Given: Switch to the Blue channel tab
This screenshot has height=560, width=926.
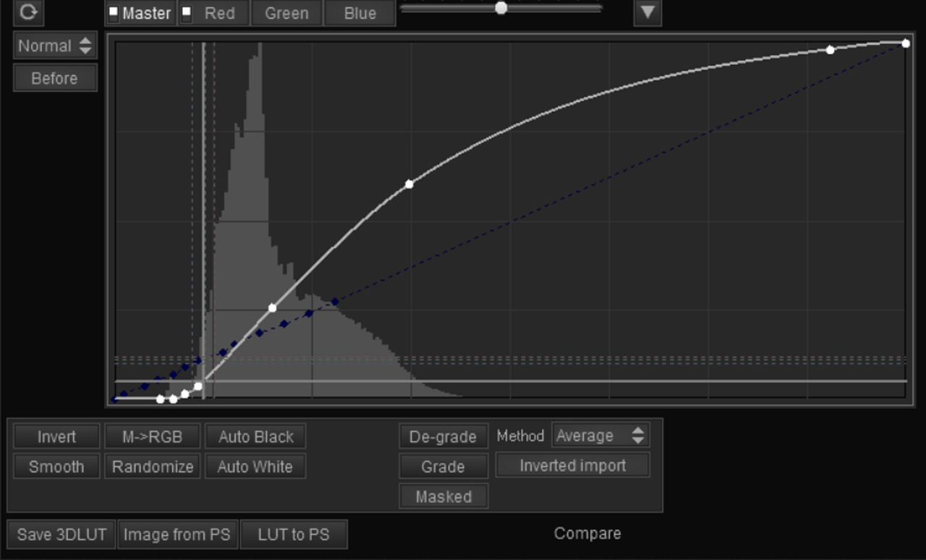Looking at the screenshot, I should (360, 13).
